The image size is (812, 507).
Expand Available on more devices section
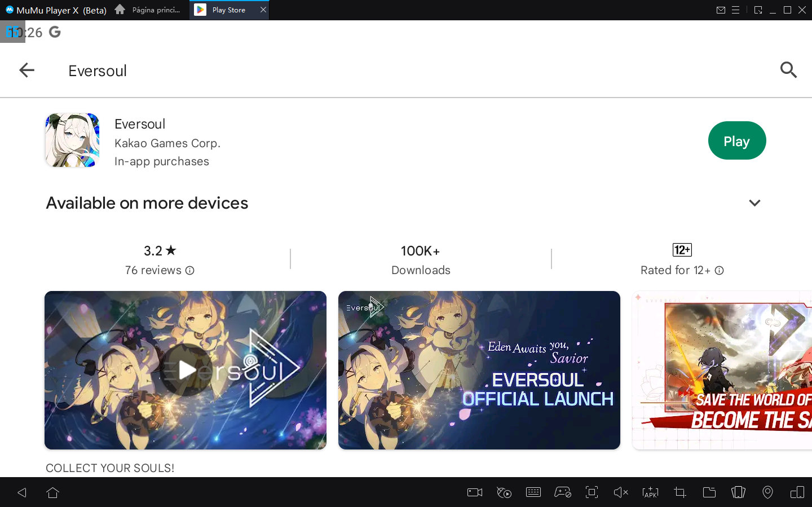754,203
